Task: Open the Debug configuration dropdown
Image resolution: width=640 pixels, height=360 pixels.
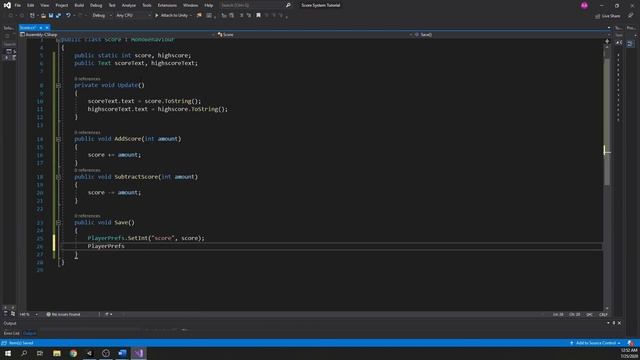Action: pos(102,16)
